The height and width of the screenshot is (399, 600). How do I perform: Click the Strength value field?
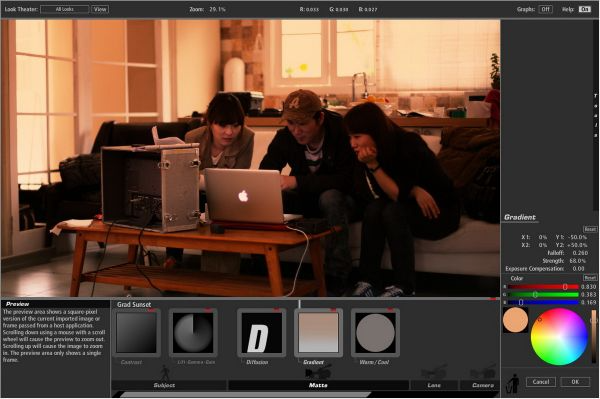(x=577, y=261)
